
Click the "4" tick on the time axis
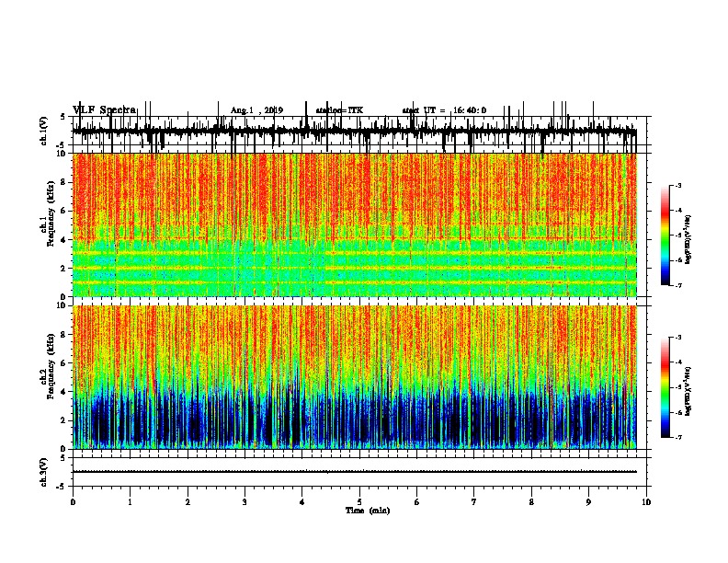pos(302,502)
